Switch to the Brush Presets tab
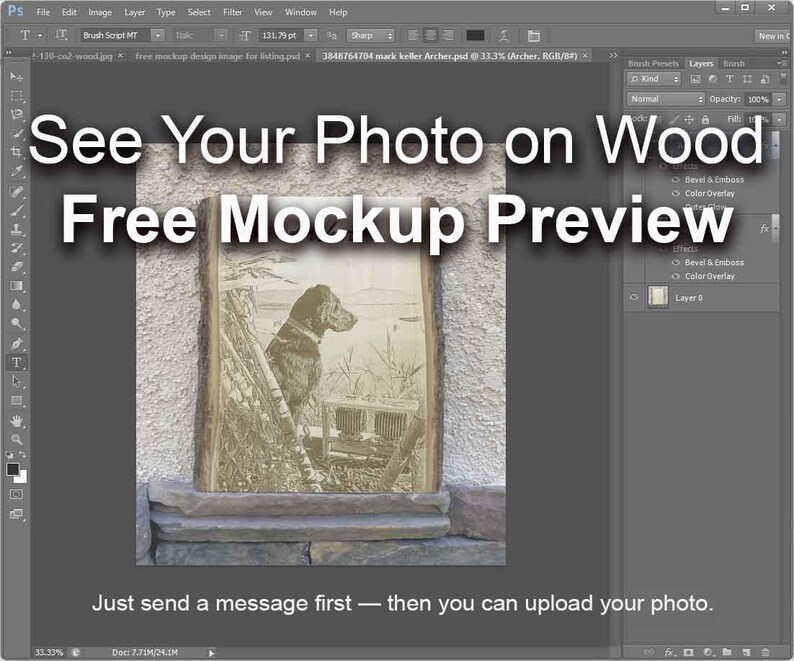Image resolution: width=794 pixels, height=661 pixels. [x=653, y=63]
